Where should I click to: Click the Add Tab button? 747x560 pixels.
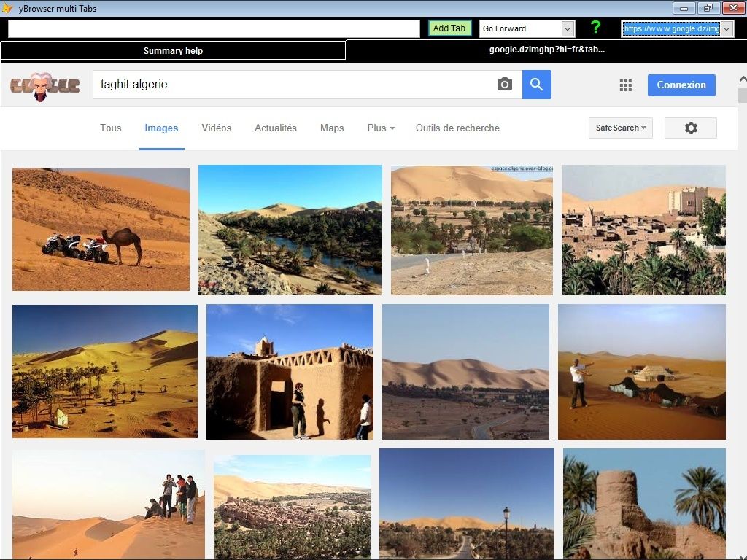pyautogui.click(x=449, y=28)
